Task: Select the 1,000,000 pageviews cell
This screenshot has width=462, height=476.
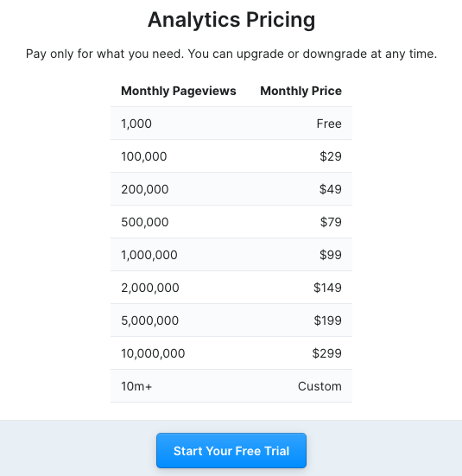Action: (x=179, y=255)
